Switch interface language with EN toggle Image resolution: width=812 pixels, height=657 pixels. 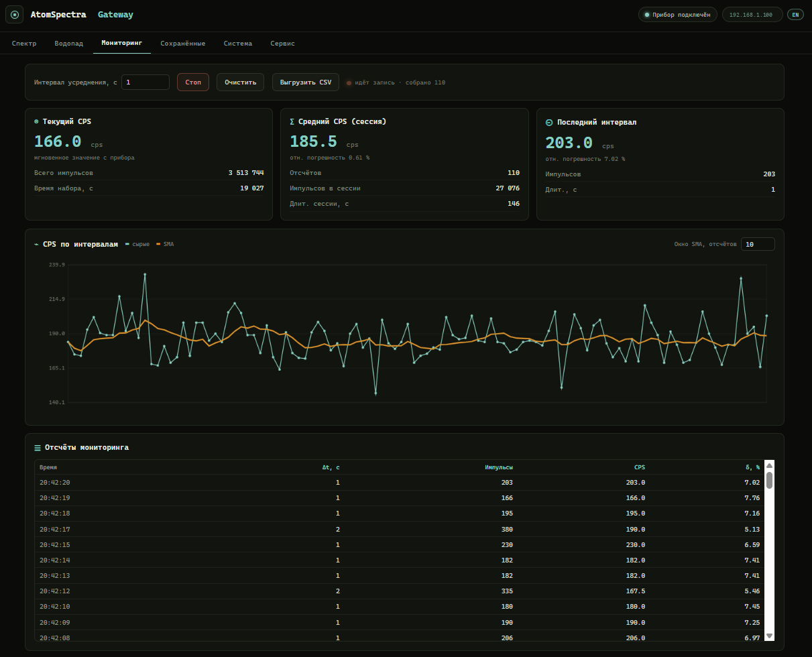795,15
